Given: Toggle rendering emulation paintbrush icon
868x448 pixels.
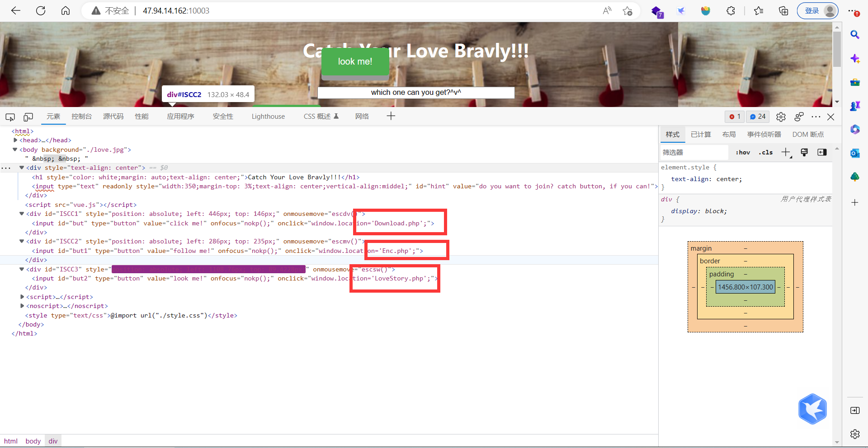Looking at the screenshot, I should click(x=804, y=153).
